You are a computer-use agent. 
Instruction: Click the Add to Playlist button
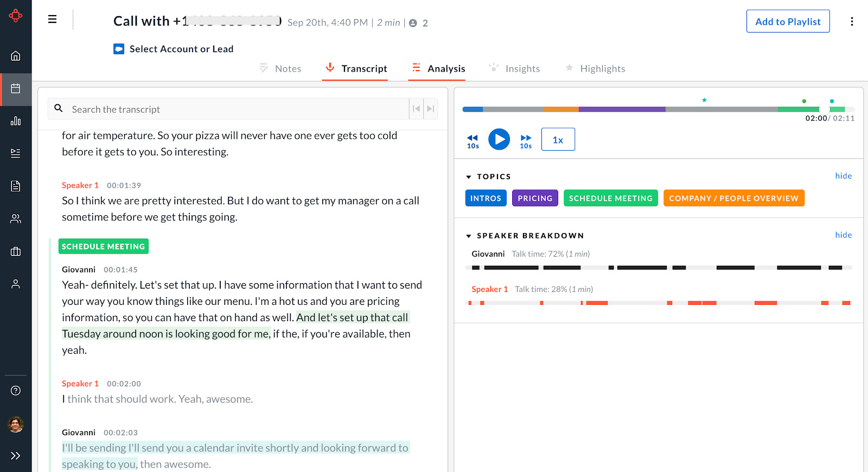click(x=788, y=21)
